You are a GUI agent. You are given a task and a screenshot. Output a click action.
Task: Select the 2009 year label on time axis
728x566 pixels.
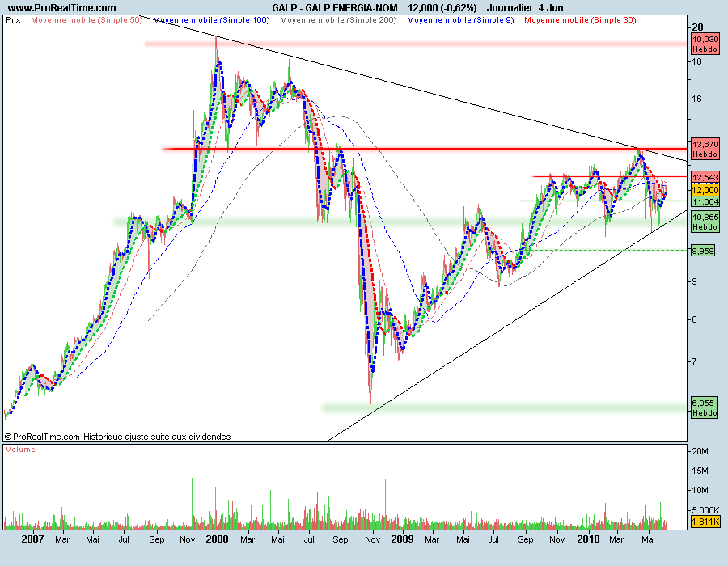click(402, 539)
